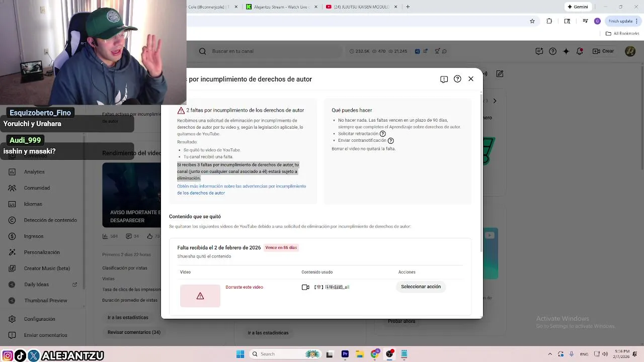644x362 pixels.
Task: Open Comunidad in Studio sidebar
Action: point(37,188)
